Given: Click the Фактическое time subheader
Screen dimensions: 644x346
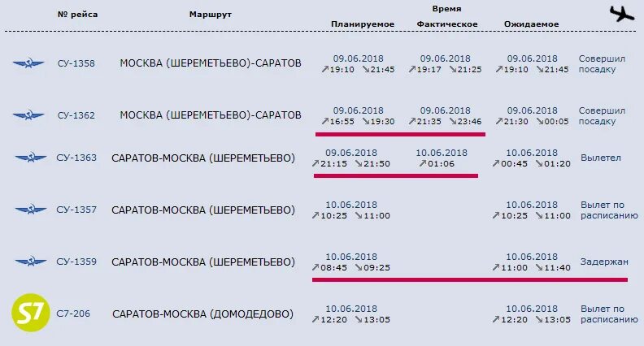Looking at the screenshot, I should click(x=447, y=24).
